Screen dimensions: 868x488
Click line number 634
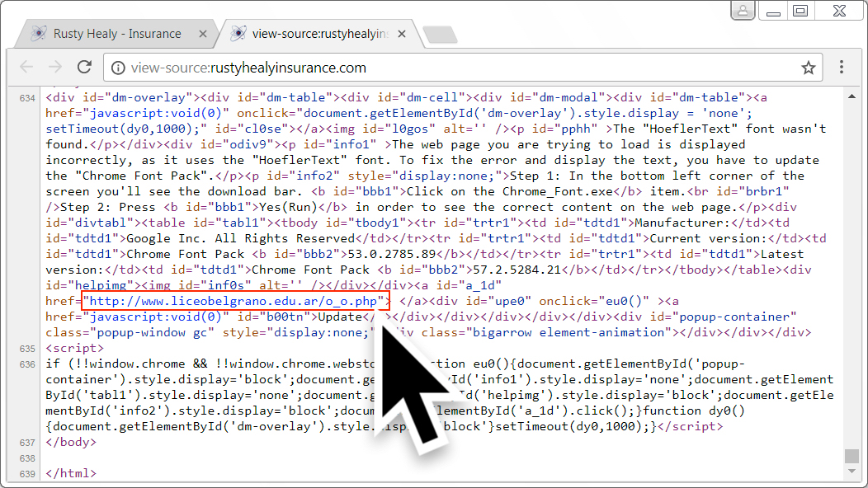[27, 98]
